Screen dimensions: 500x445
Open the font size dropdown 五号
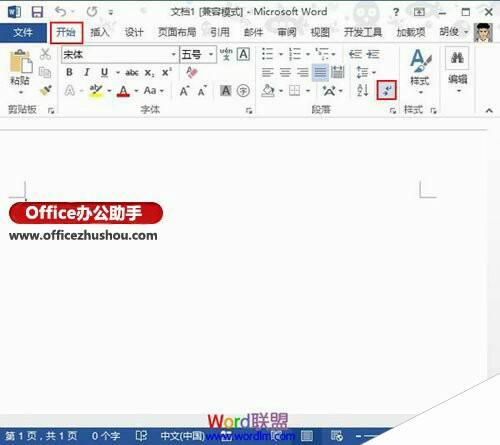pos(198,54)
